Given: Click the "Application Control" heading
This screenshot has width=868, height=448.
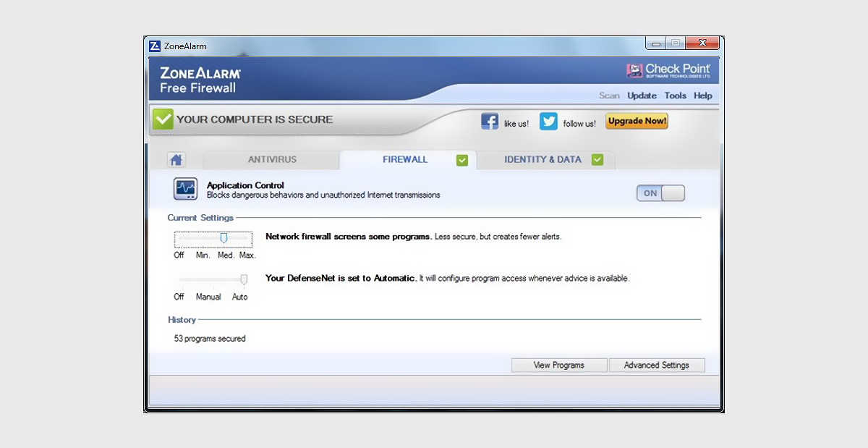Looking at the screenshot, I should pos(245,185).
